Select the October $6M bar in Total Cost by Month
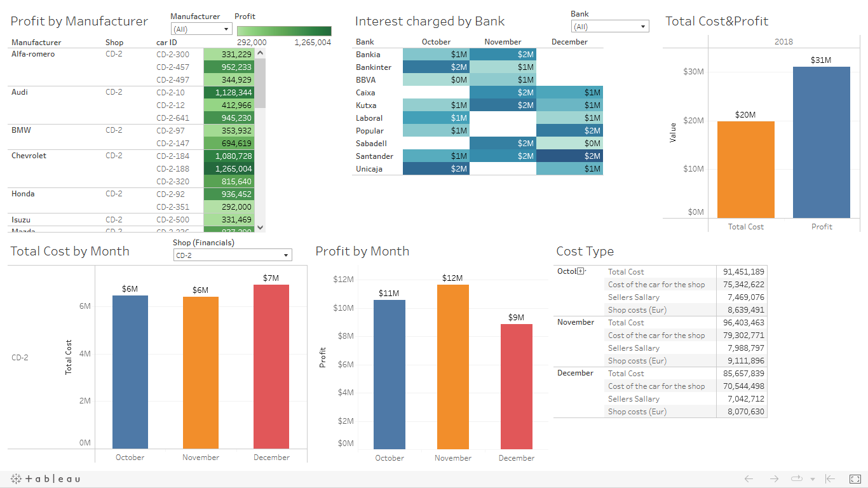Viewport: 868px width, 488px height. click(130, 372)
